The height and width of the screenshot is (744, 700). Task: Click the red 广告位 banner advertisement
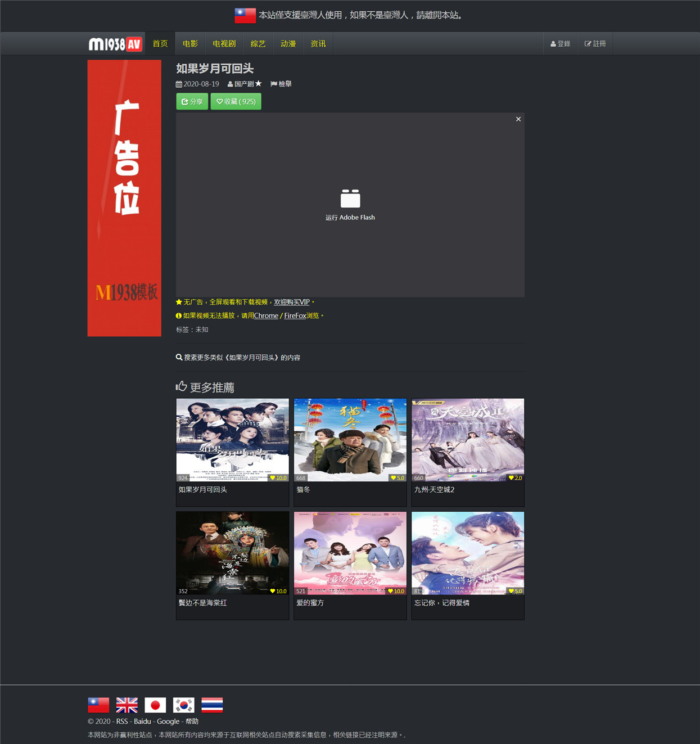point(124,198)
